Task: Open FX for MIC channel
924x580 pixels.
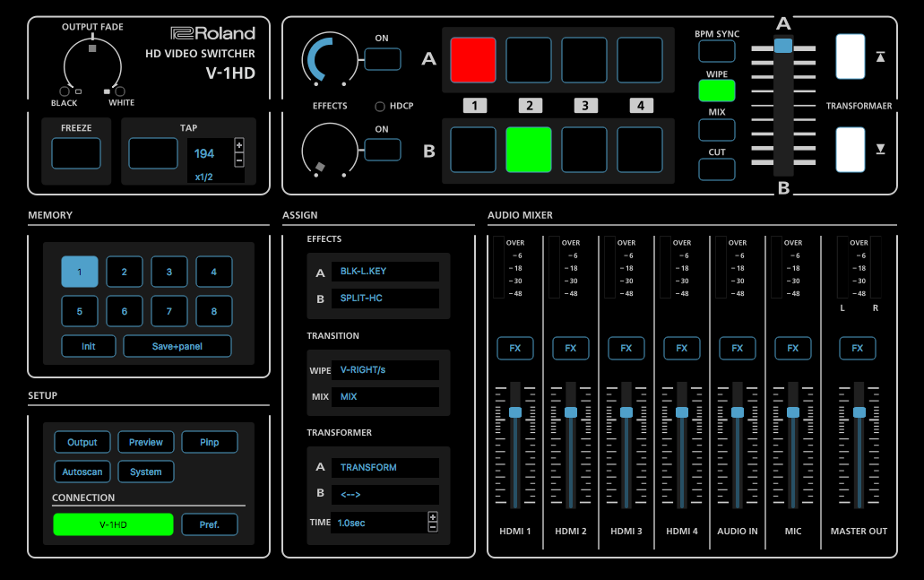Action: pyautogui.click(x=792, y=349)
